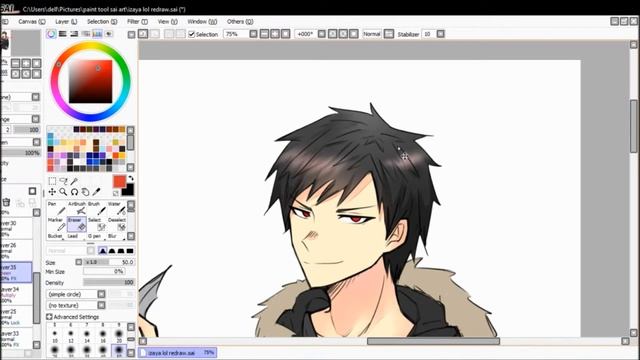The width and height of the screenshot is (640, 360).
Task: Switch to izaya lol redraw.sai canvas tab
Action: tap(178, 353)
